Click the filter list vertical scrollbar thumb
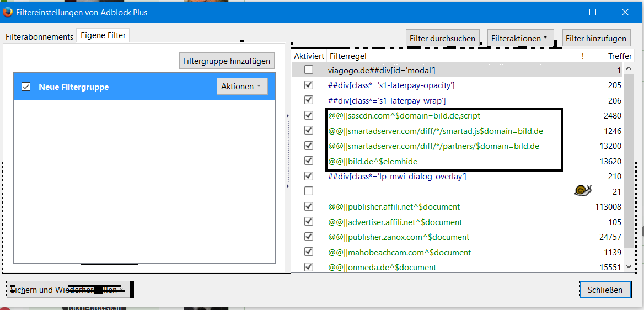 (x=629, y=161)
